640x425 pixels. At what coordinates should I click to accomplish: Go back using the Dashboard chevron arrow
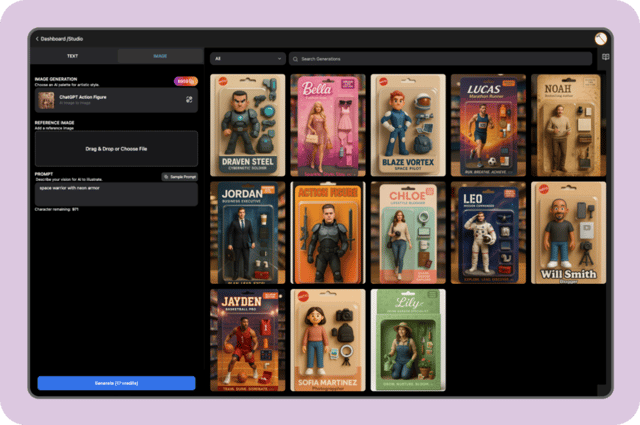(37, 39)
